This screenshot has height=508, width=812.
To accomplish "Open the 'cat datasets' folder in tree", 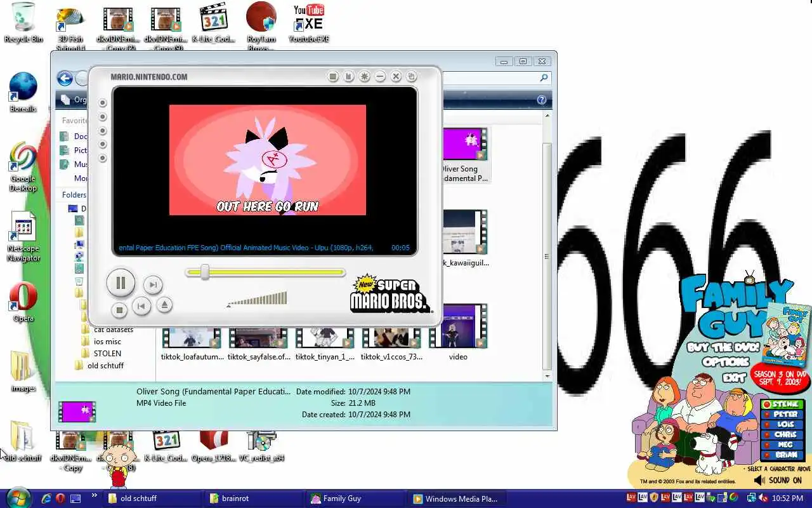I will point(114,330).
